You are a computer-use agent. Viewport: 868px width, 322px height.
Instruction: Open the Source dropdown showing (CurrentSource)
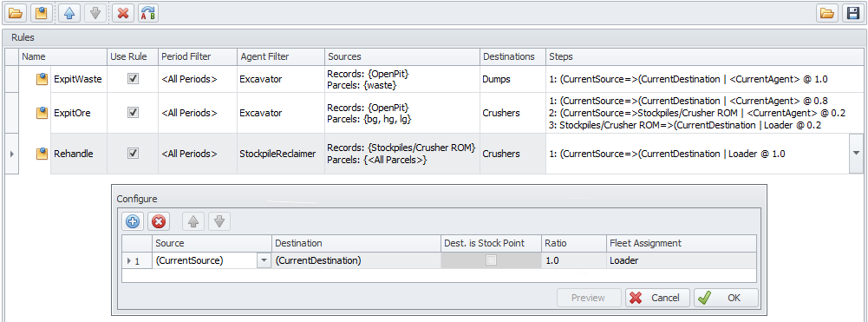264,260
